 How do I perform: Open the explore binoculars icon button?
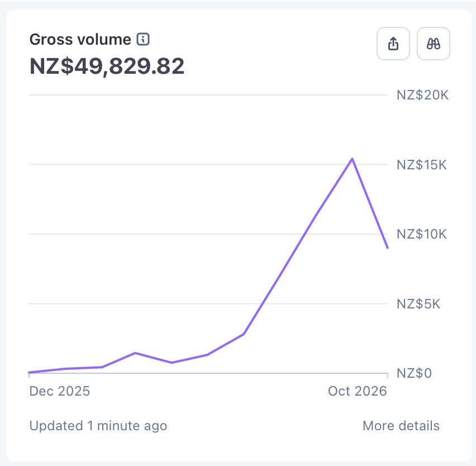[434, 44]
